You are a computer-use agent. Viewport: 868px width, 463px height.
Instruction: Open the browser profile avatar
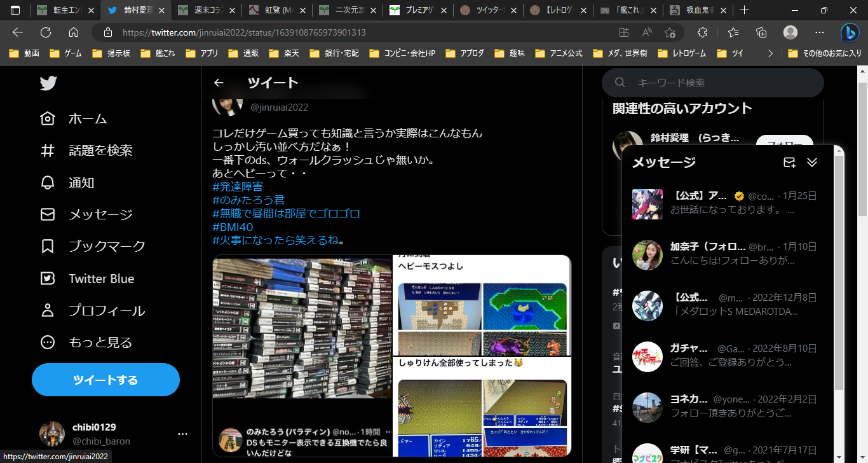(790, 32)
